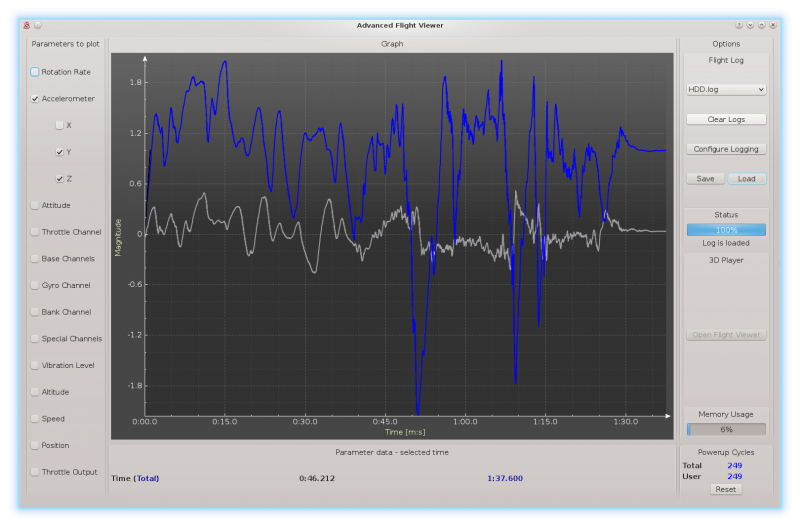Viewport: 800px width, 527px height.
Task: Open the HDD.log flight log dropdown
Action: [x=726, y=89]
